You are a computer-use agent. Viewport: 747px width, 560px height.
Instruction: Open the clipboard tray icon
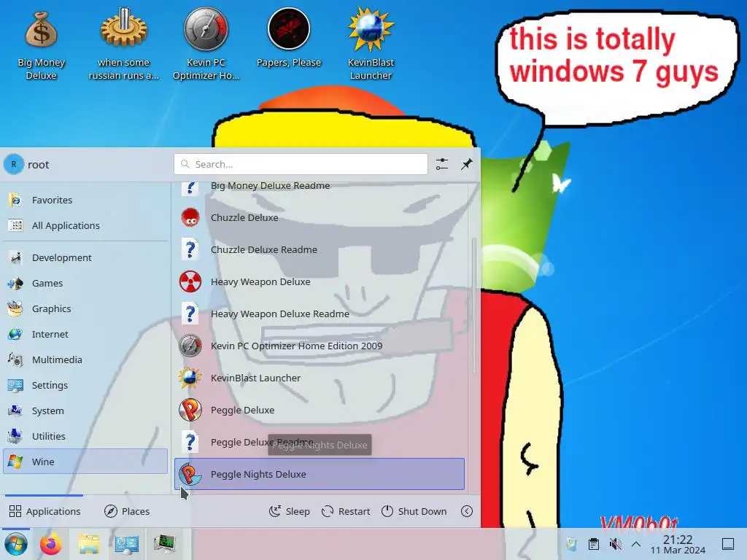click(594, 544)
